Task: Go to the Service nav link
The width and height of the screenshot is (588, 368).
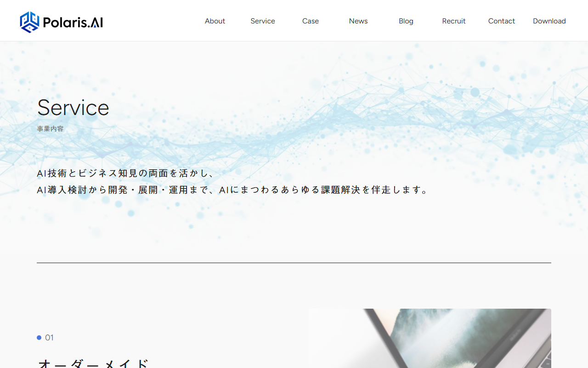Action: tap(263, 21)
